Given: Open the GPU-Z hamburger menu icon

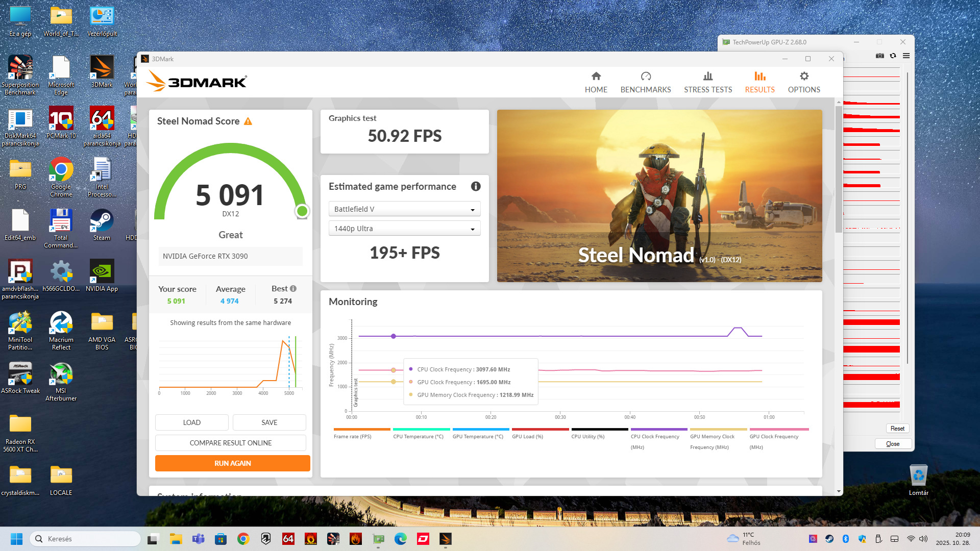Looking at the screenshot, I should click(x=906, y=56).
